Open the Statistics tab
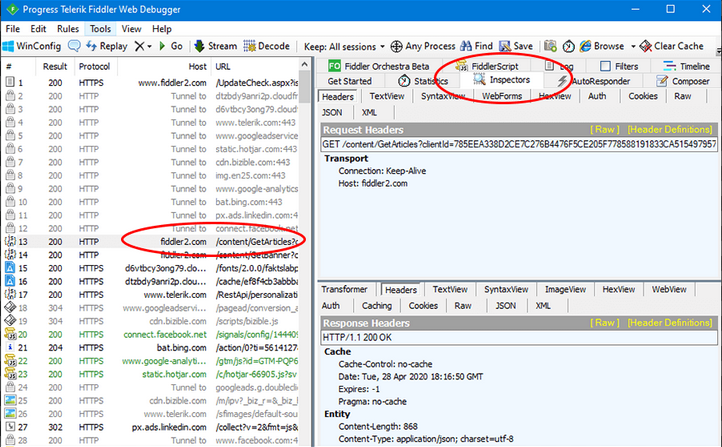The width and height of the screenshot is (722, 447). pyautogui.click(x=423, y=81)
